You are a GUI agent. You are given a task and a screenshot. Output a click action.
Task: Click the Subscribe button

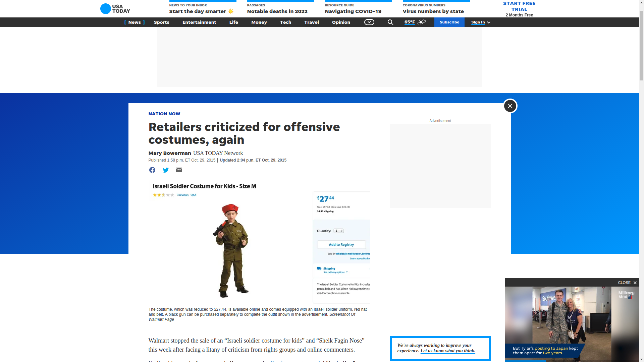449,22
